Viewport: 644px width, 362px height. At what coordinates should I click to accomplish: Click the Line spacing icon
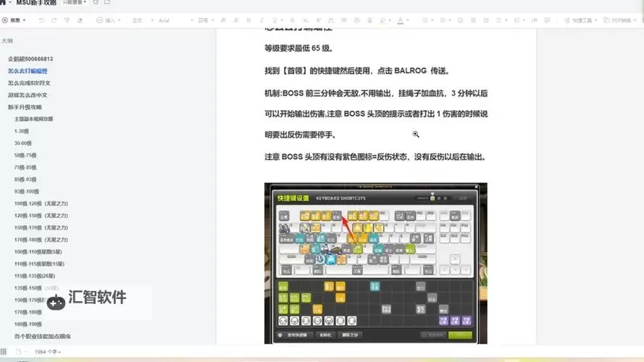[x=517, y=20]
